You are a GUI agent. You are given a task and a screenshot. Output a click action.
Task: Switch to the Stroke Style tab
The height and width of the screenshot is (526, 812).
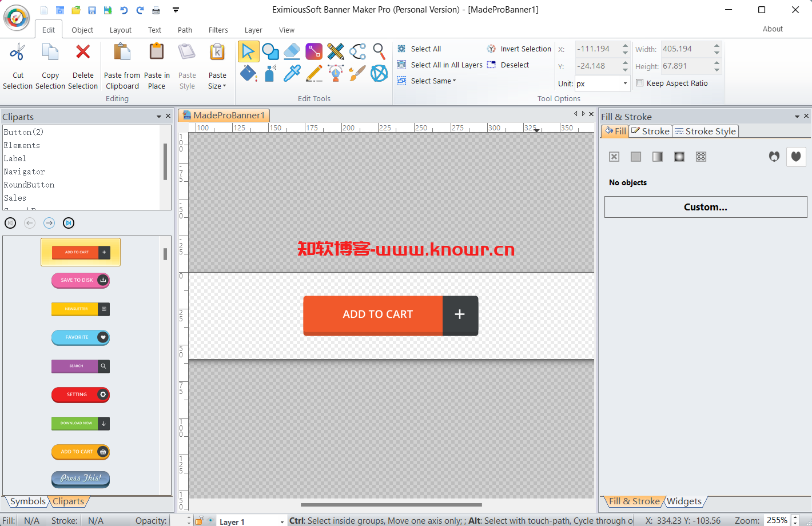pos(706,131)
